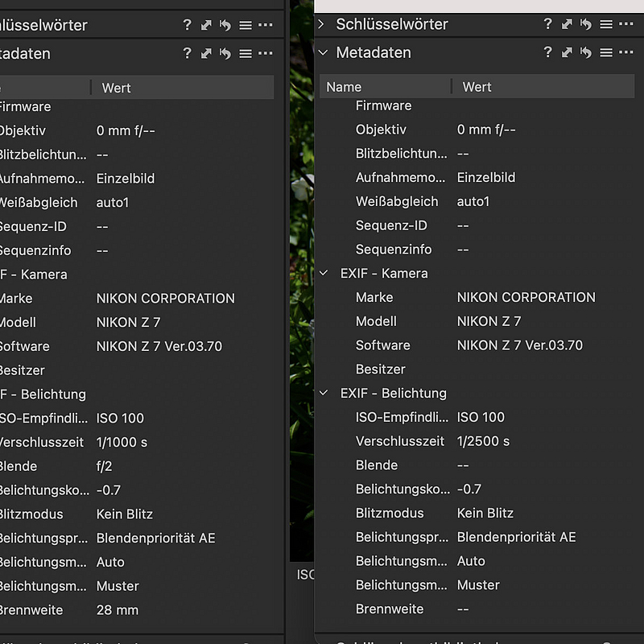Collapse the EXIF - Belichtung section
This screenshot has width=644, height=644.
[x=324, y=394]
